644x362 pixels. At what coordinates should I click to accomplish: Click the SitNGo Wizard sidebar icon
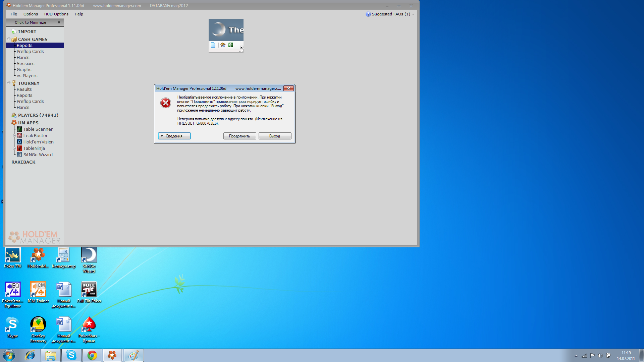pos(19,155)
